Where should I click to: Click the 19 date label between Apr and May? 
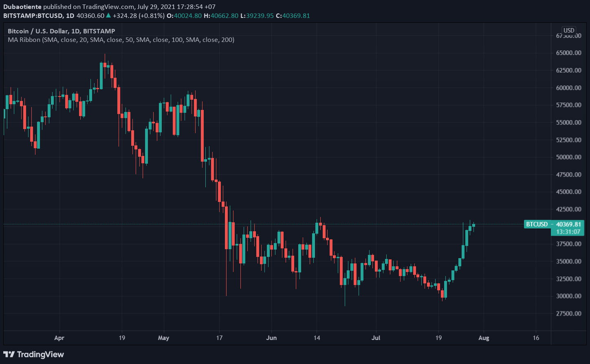click(121, 338)
